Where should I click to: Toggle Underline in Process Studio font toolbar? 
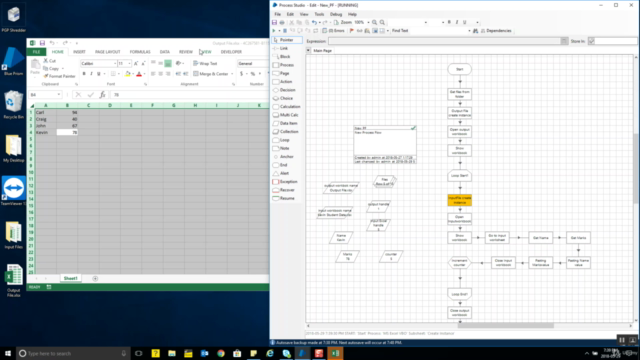[x=464, y=22]
